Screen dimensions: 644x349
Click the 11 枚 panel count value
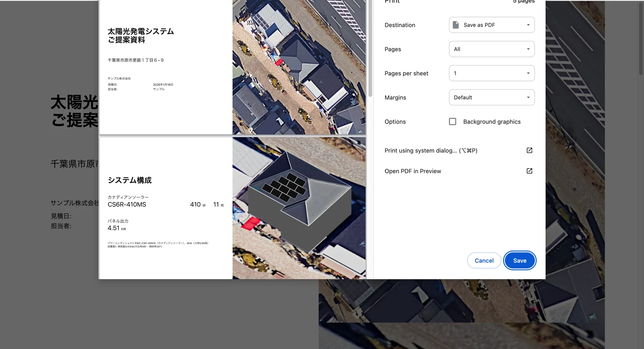click(x=219, y=204)
